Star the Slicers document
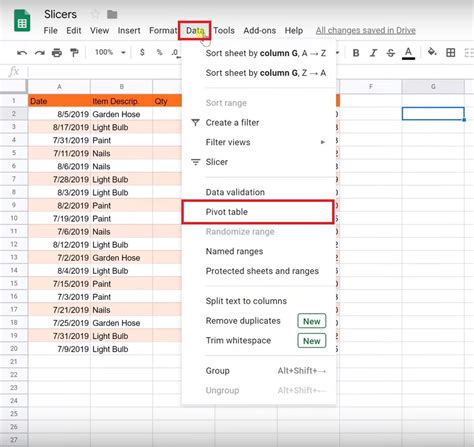Image resolution: width=474 pixels, height=447 pixels. [x=95, y=14]
